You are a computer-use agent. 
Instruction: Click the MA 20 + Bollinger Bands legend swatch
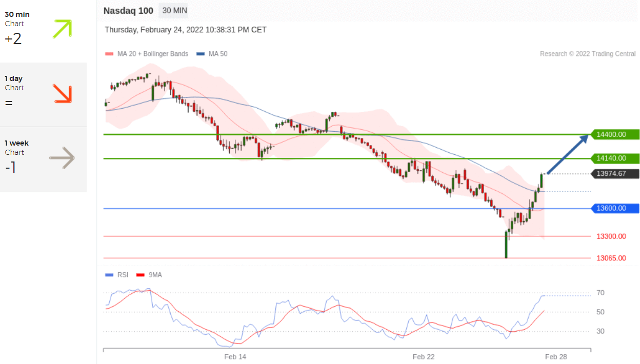(108, 54)
